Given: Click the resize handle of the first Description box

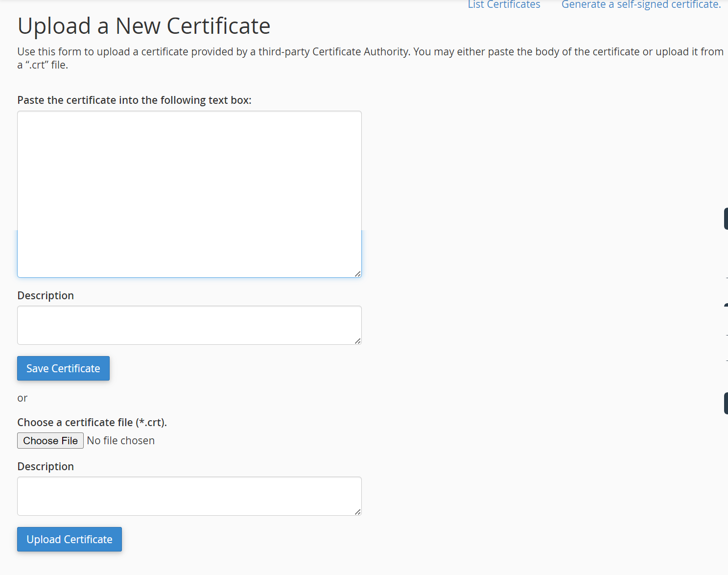Looking at the screenshot, I should pyautogui.click(x=357, y=341).
